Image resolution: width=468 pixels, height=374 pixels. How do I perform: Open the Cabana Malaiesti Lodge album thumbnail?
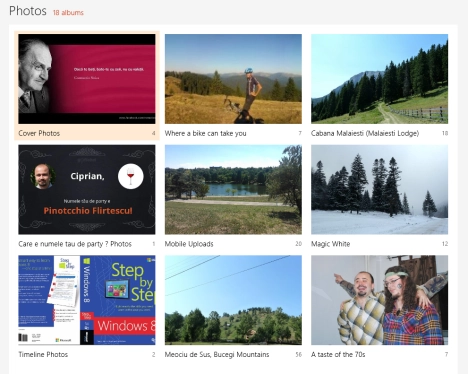pos(380,79)
